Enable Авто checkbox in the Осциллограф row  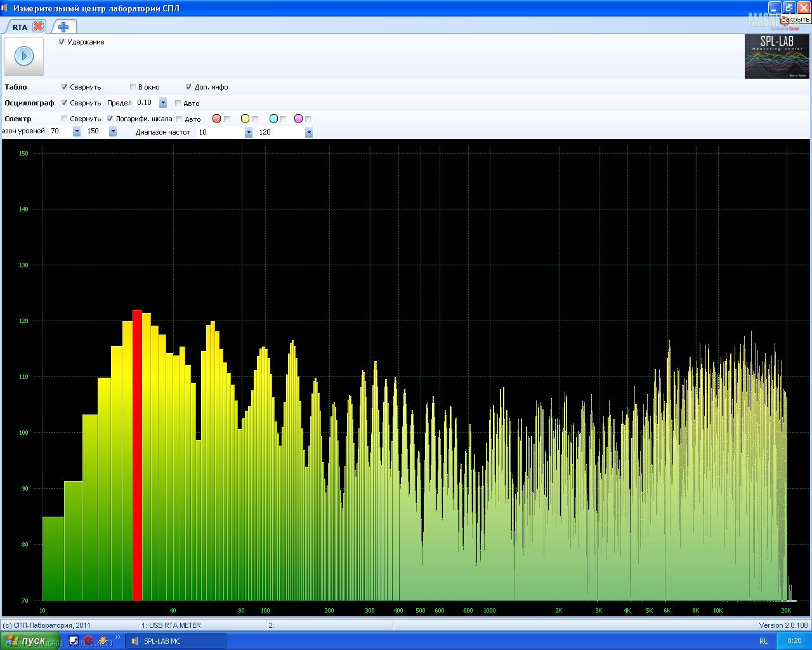[178, 103]
